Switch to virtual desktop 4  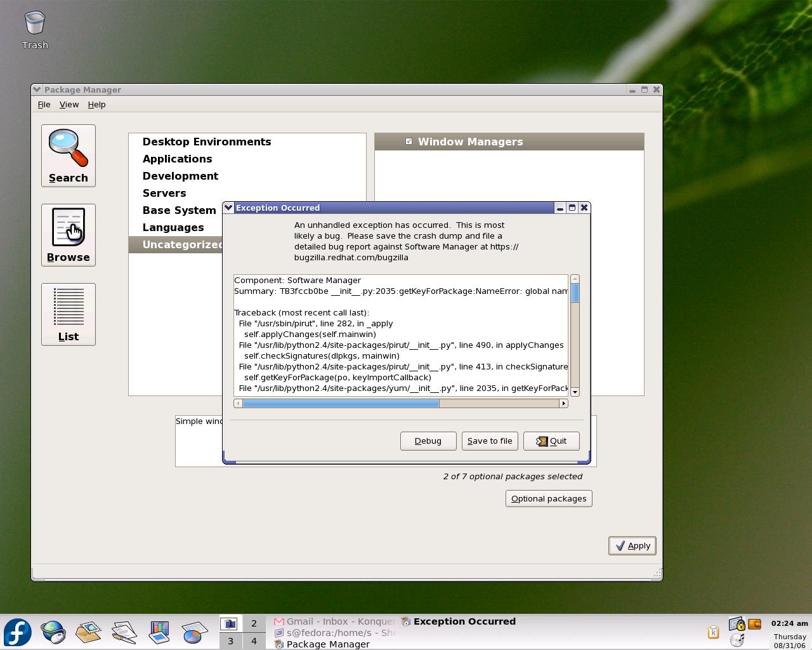pyautogui.click(x=254, y=641)
